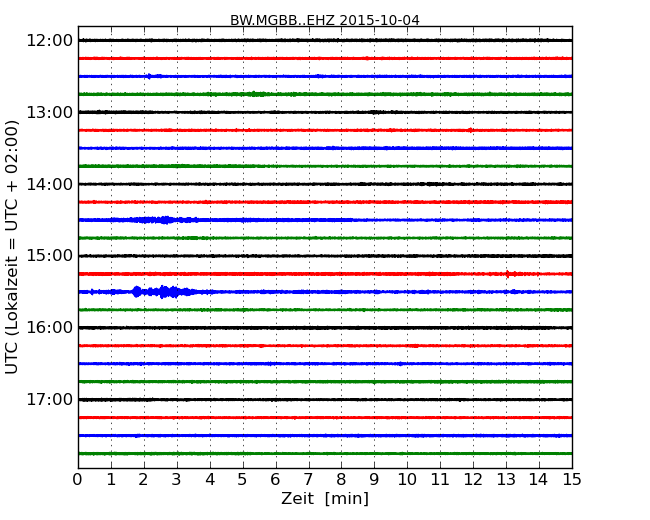This screenshot has height=520, width=650.
Task: Select the 15:00 y-axis tick label
Action: (x=49, y=256)
